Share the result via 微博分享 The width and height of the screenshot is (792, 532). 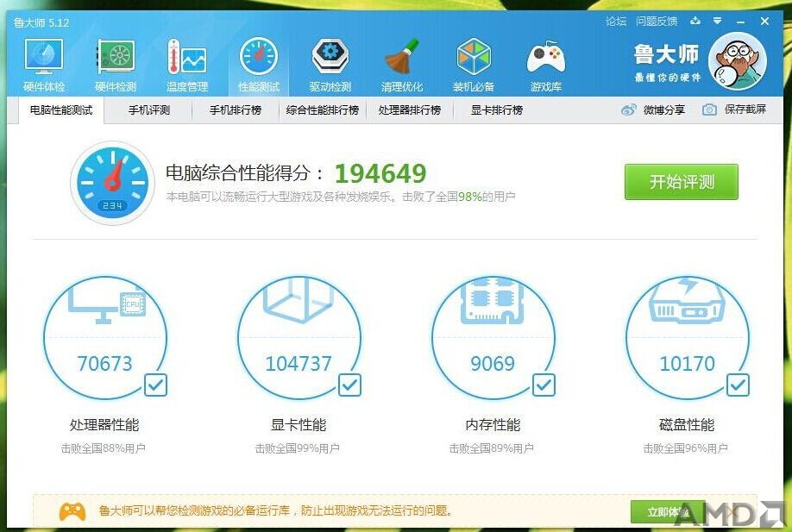[x=653, y=110]
